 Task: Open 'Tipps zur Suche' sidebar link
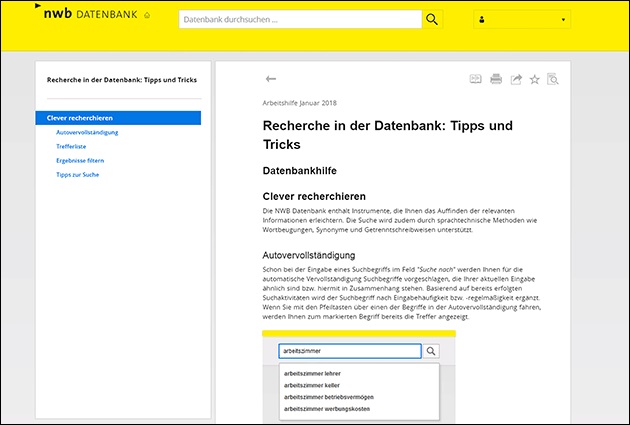pos(78,174)
